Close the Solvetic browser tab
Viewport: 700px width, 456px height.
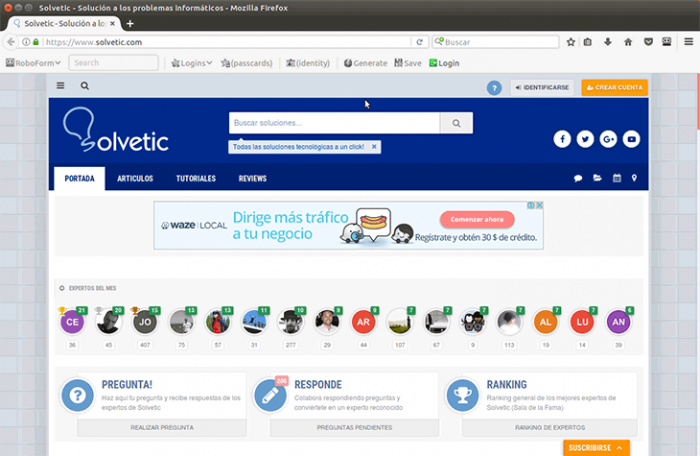(112, 24)
